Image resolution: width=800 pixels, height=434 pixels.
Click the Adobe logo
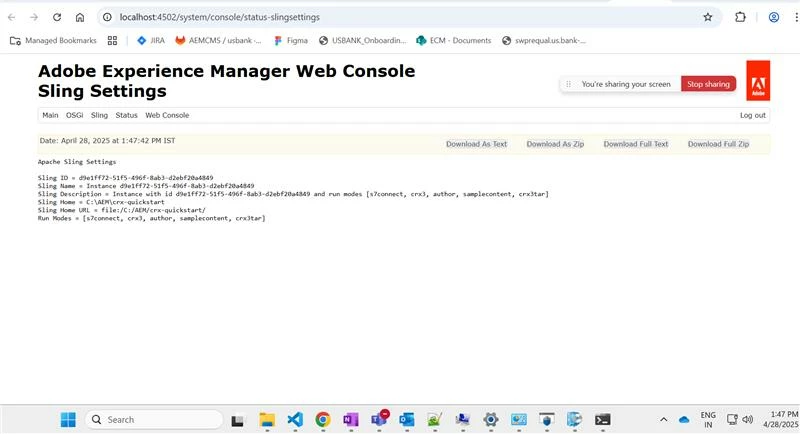click(x=758, y=81)
